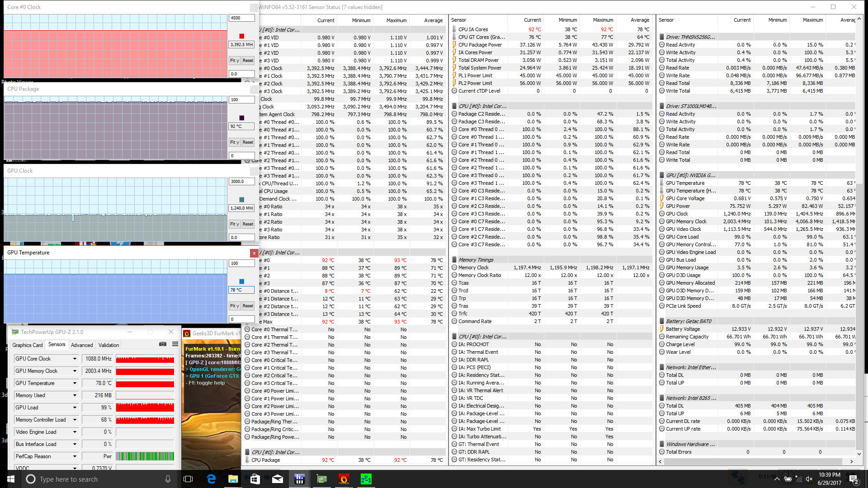Click the 4500 maximum field in Core #0 Clock
868x488 pixels.
[242, 18]
